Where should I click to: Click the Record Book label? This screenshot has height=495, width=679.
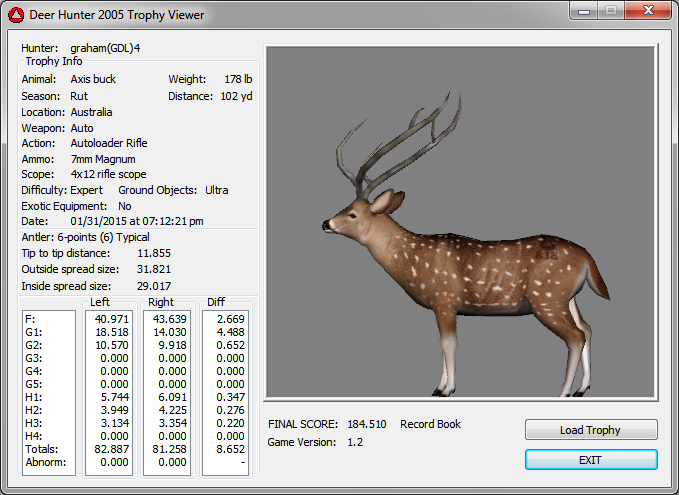430,424
